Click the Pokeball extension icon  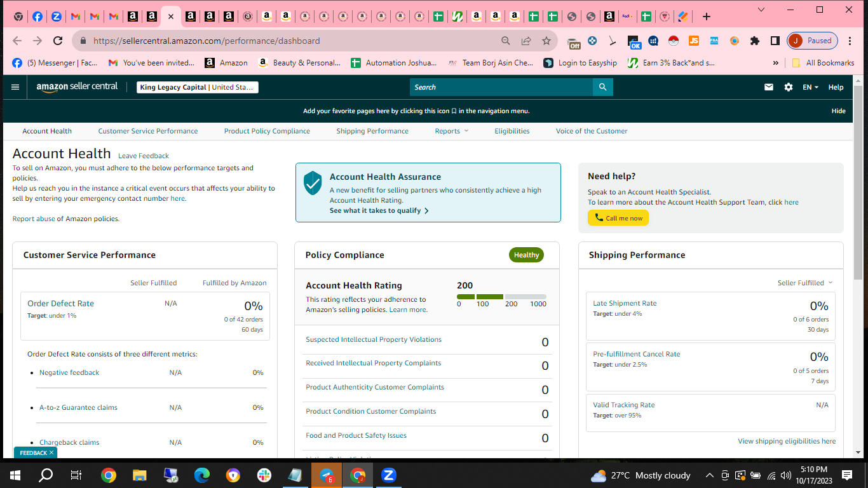click(x=674, y=41)
